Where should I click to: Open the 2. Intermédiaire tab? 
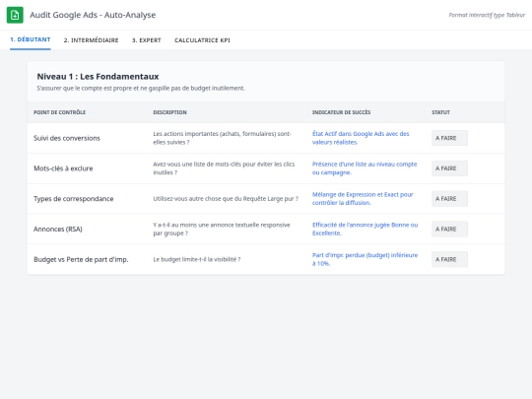point(91,40)
